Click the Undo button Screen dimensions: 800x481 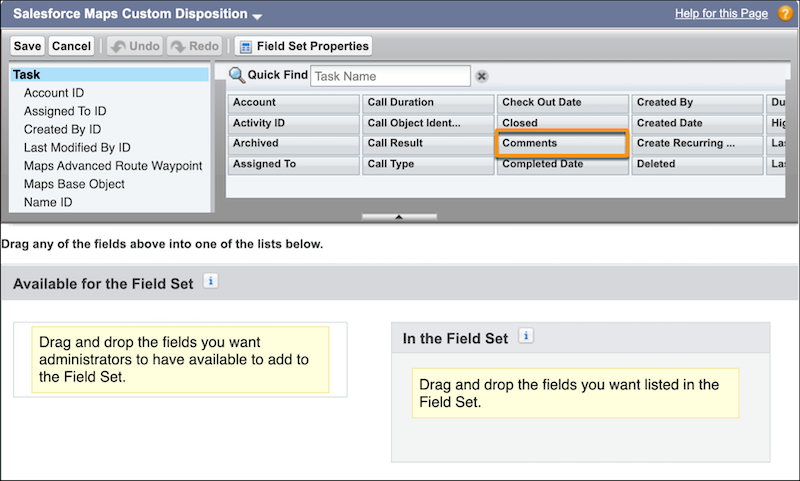135,46
